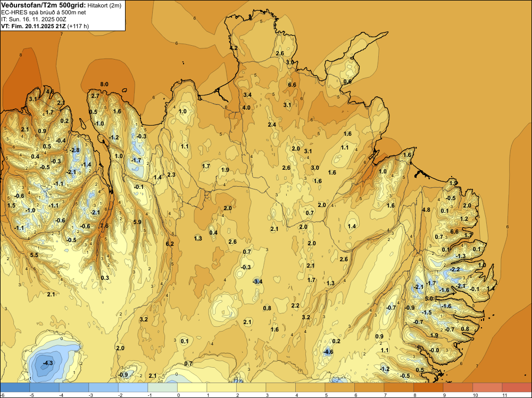Click the 'Veðurstofan/T2m 500grid' title text
Image resolution: width=532 pixels, height=398 pixels.
pyautogui.click(x=44, y=5)
